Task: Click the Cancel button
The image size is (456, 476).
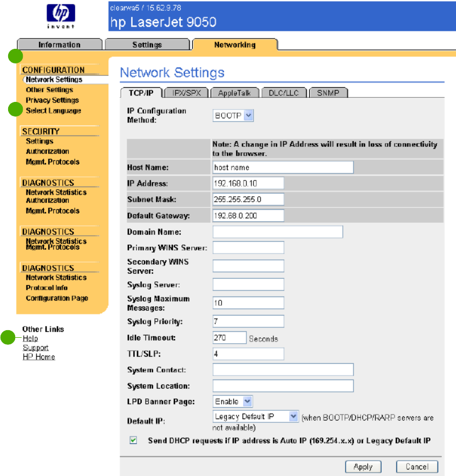Action: click(417, 467)
